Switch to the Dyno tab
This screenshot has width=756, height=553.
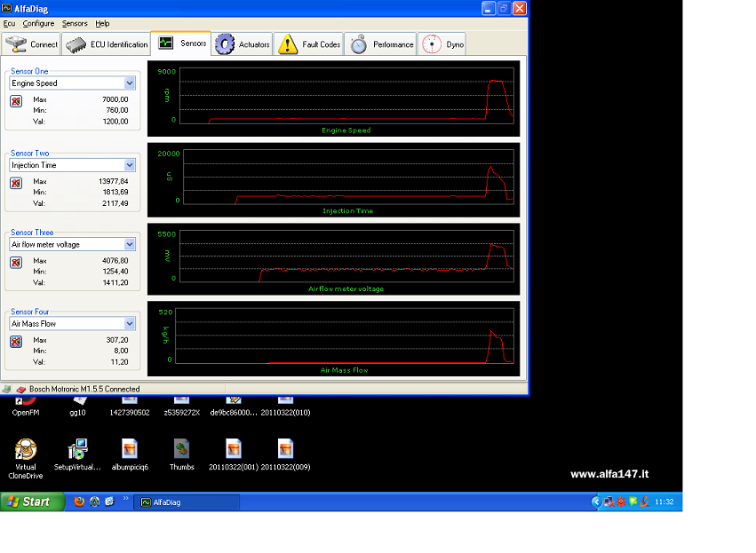442,44
